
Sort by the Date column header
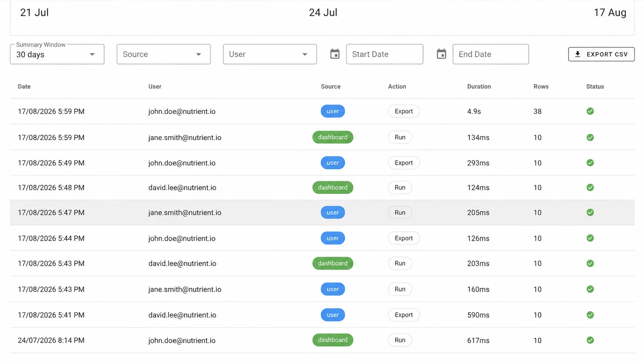[x=24, y=87]
